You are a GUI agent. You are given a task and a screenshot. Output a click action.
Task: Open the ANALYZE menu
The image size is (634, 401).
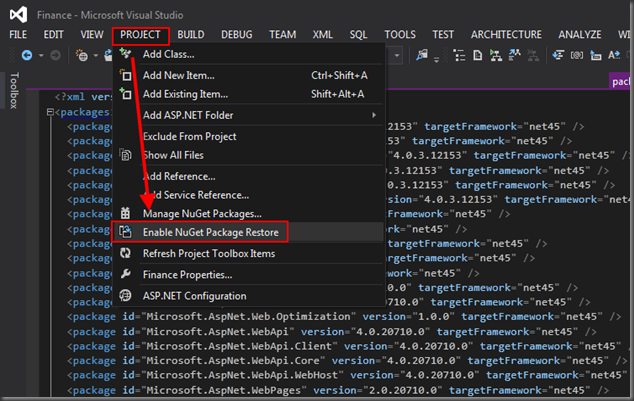pyautogui.click(x=580, y=35)
